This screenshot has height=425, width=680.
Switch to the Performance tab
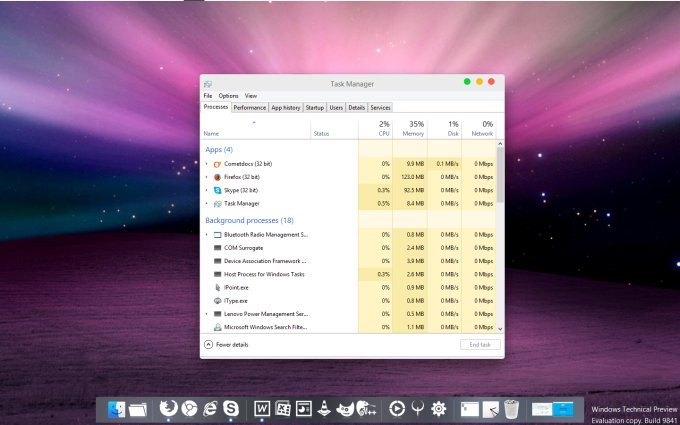click(x=250, y=107)
